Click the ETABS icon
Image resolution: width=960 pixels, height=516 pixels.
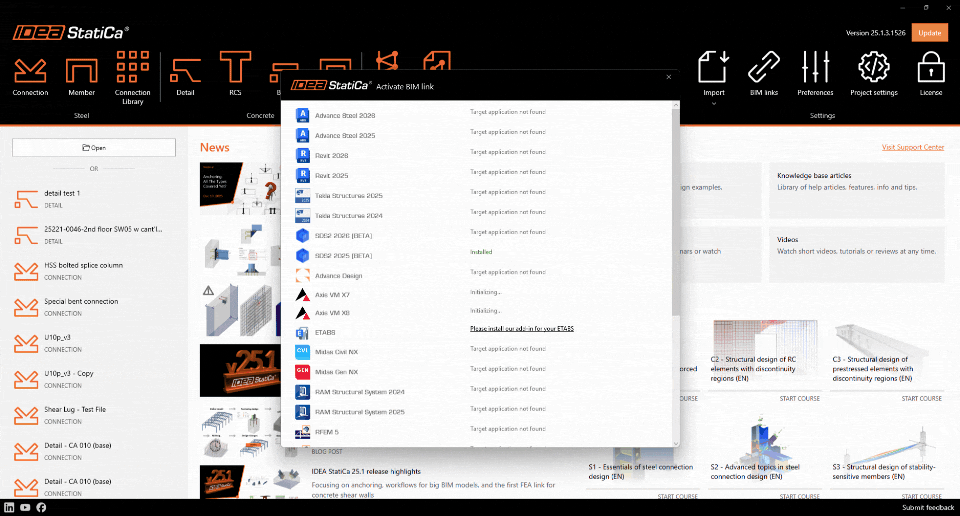[302, 332]
